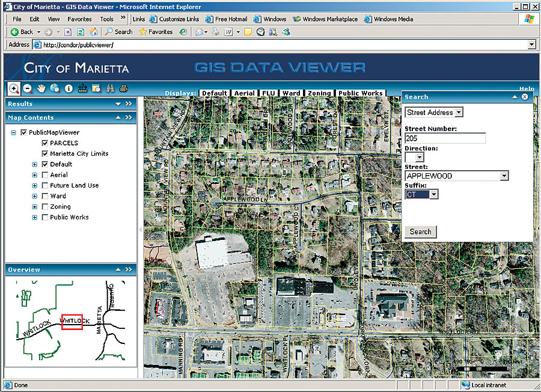Image resolution: width=541 pixels, height=392 pixels.
Task: Switch to the FLU display tab
Action: (x=269, y=93)
